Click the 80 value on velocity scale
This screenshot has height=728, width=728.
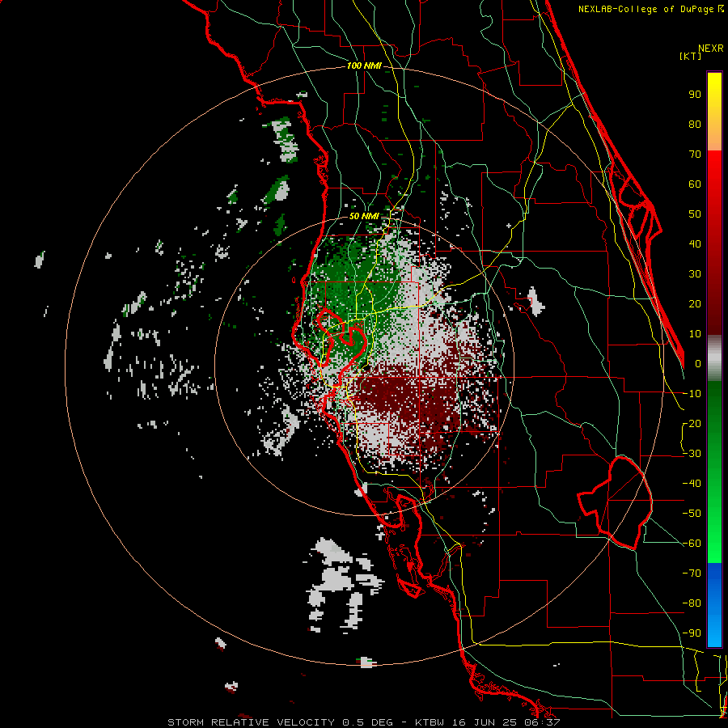(695, 124)
